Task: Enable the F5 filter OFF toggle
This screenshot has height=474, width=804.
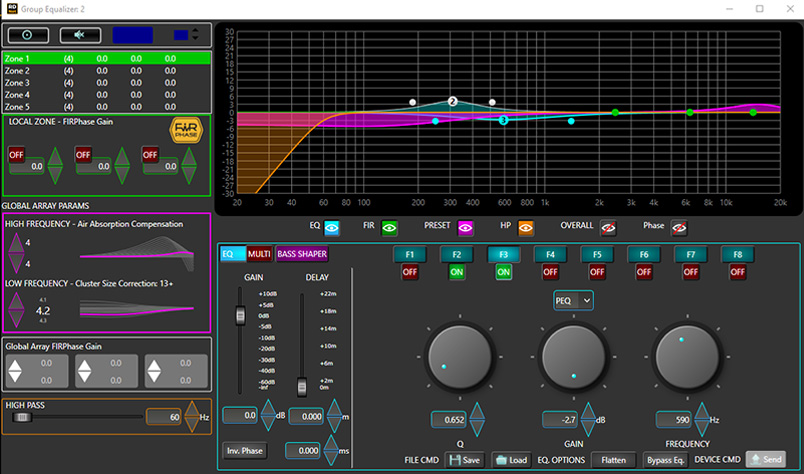Action: tap(597, 272)
